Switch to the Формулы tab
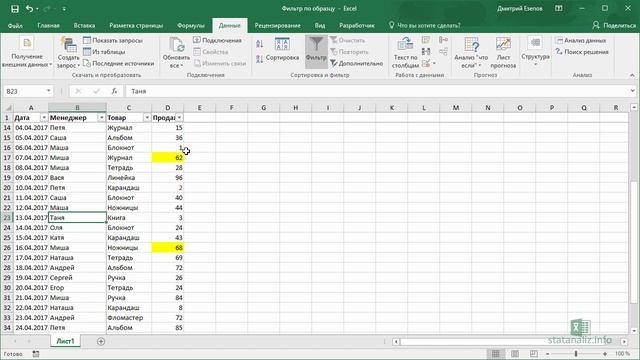The height and width of the screenshot is (360, 640). 191,25
